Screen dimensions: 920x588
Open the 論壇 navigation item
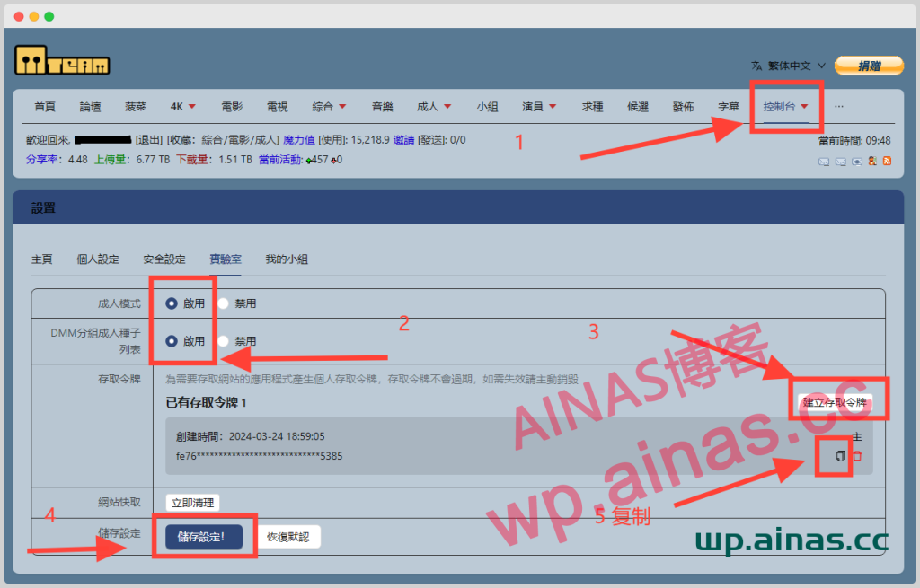coord(91,107)
